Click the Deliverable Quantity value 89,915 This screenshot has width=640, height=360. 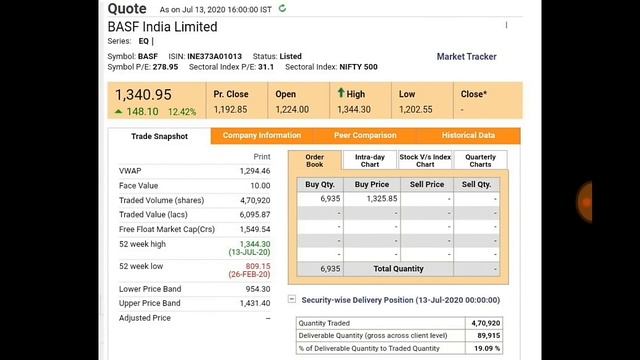[489, 336]
